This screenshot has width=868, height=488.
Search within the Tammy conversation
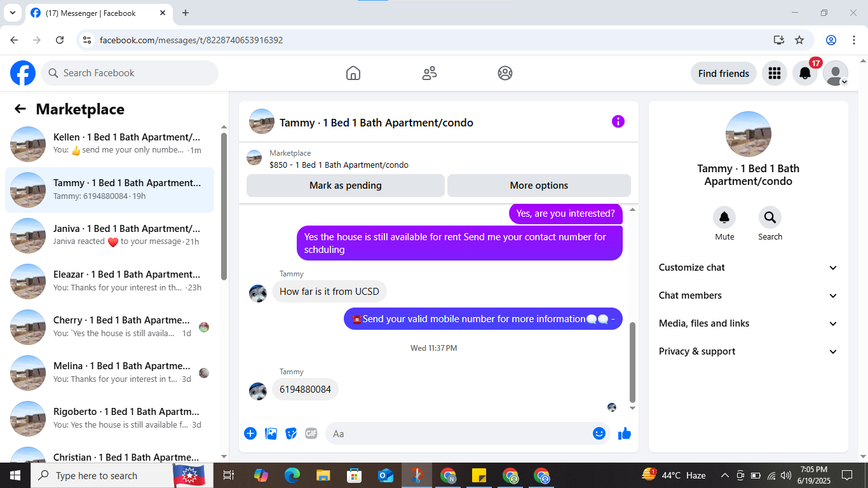tap(770, 218)
